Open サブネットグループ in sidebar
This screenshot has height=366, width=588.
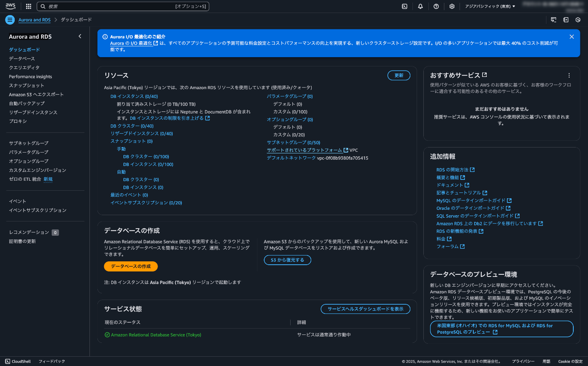29,143
